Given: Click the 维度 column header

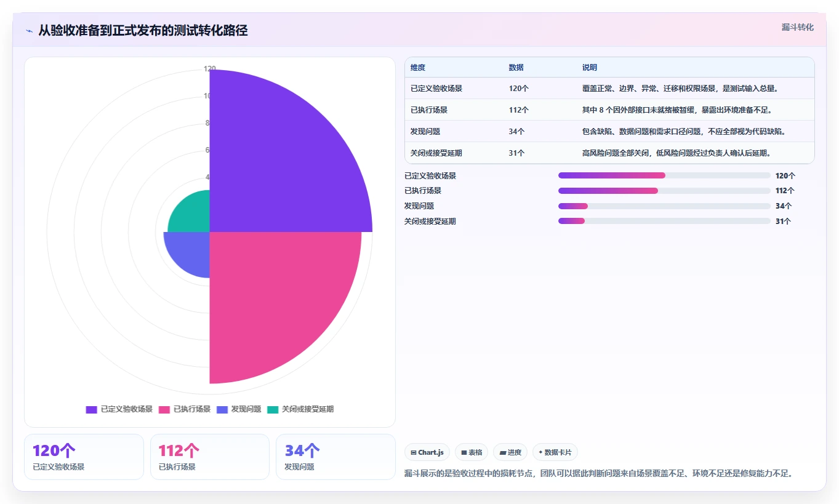Looking at the screenshot, I should [x=418, y=68].
